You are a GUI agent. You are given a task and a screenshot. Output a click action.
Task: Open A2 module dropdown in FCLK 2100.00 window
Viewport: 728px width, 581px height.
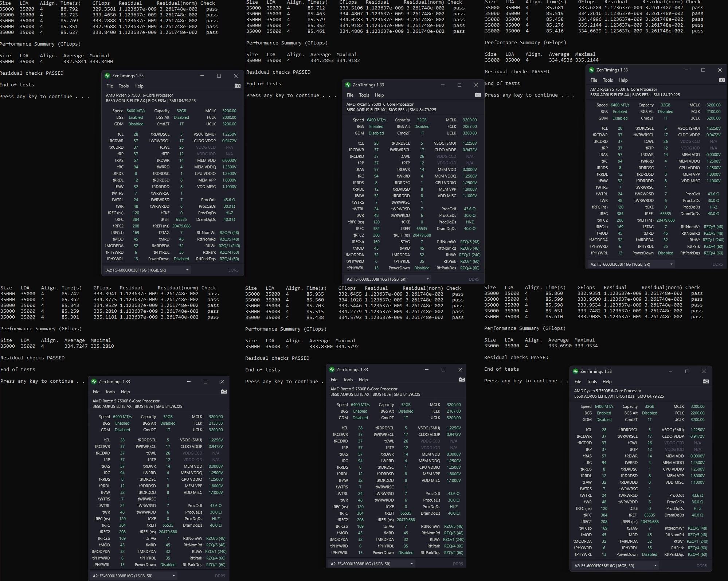tap(671, 264)
